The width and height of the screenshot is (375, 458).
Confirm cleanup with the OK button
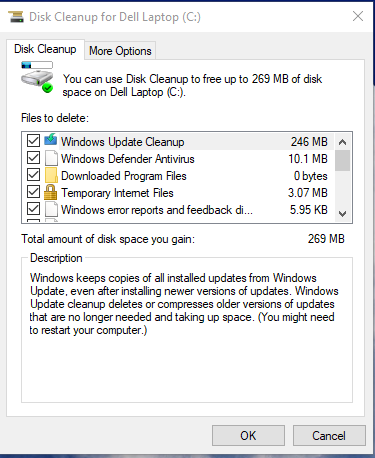pos(248,435)
